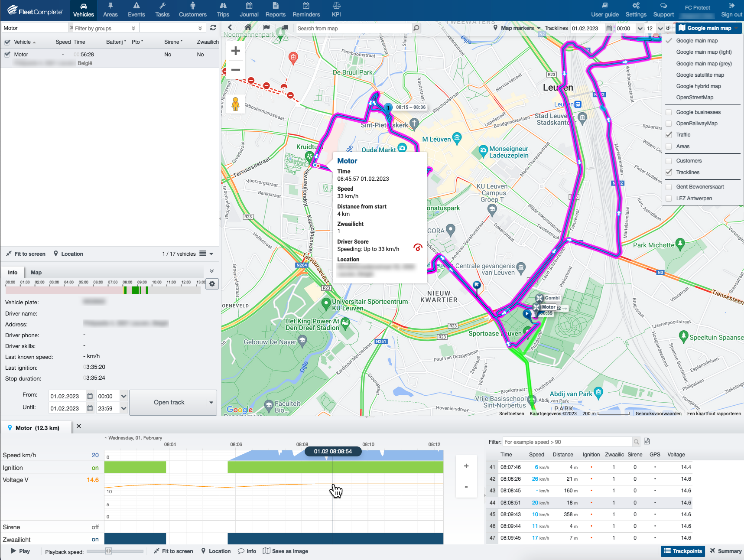Open the tracklines date calendar

click(609, 28)
